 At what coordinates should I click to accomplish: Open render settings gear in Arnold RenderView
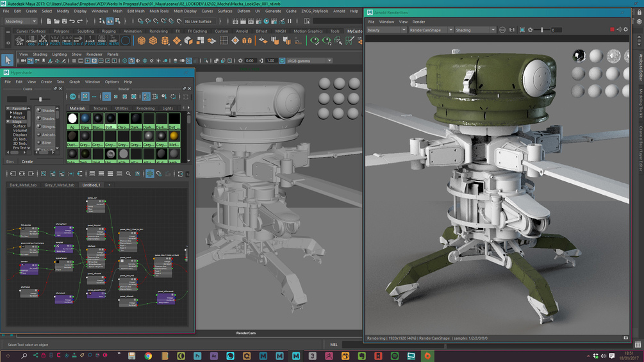pyautogui.click(x=625, y=29)
